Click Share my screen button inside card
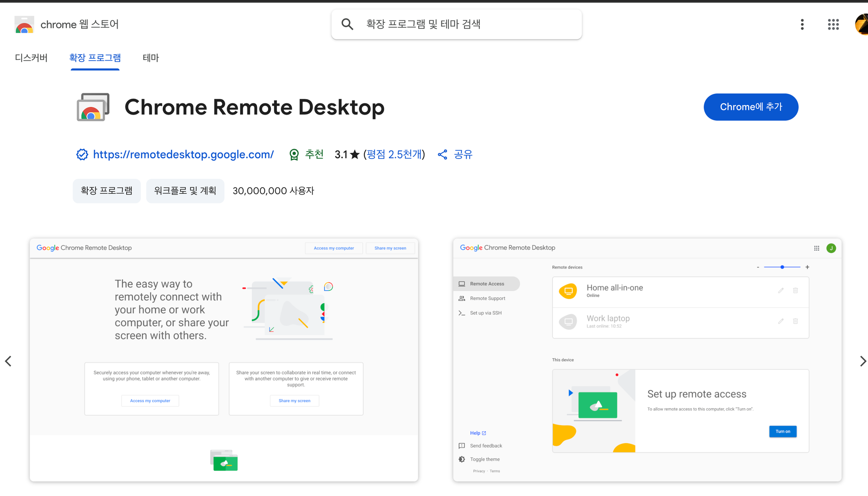 [294, 401]
